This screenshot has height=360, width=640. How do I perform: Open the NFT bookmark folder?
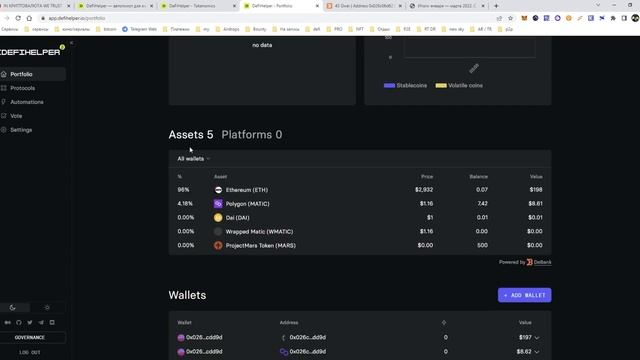pos(356,29)
